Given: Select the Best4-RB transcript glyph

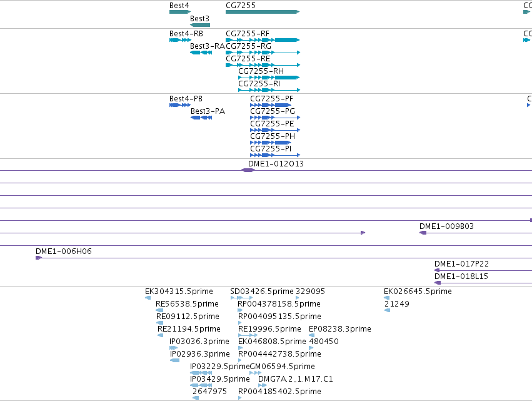Looking at the screenshot, I should click(180, 40).
